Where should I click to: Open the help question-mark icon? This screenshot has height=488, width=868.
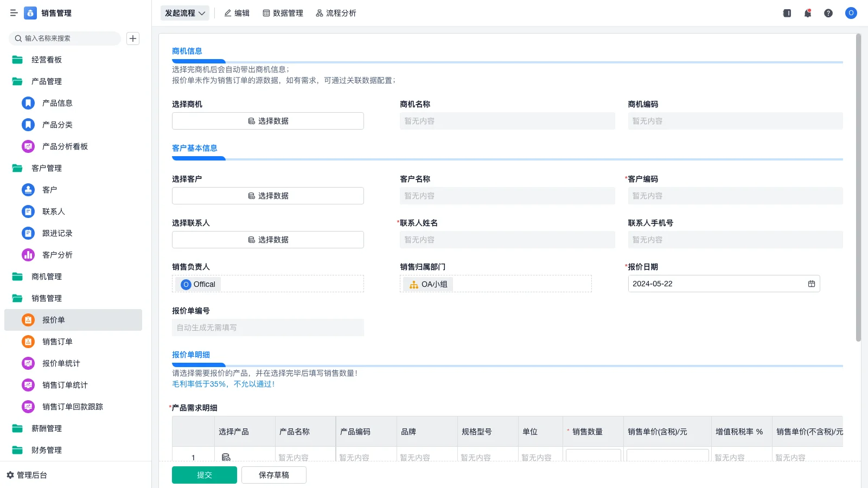pyautogui.click(x=828, y=13)
